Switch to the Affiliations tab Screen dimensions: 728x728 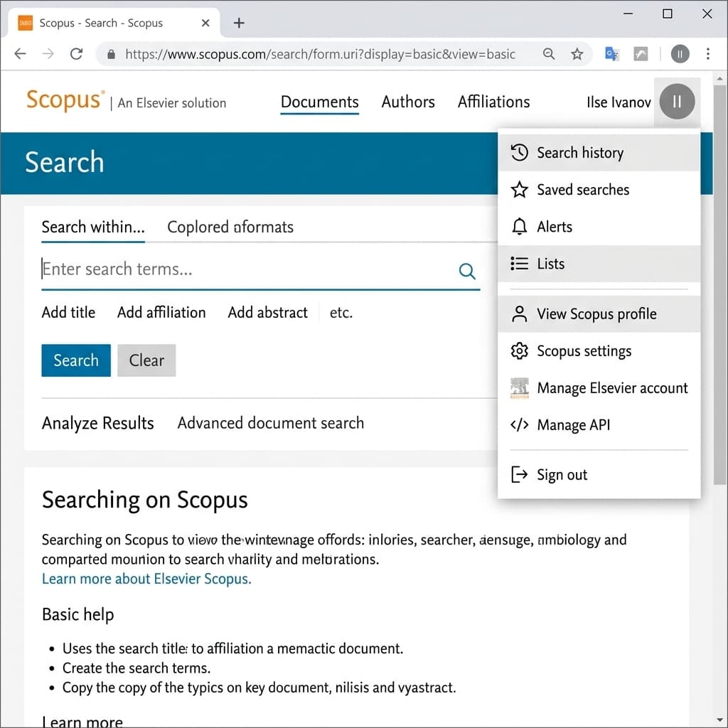coord(493,102)
